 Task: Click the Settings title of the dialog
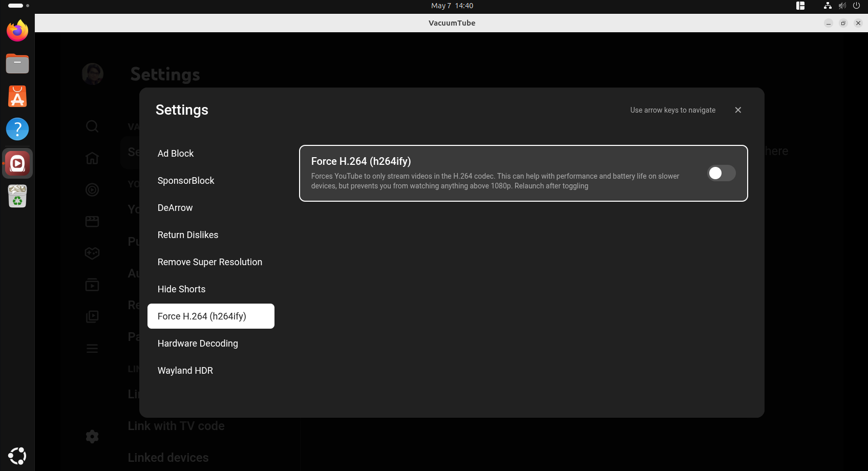(182, 110)
